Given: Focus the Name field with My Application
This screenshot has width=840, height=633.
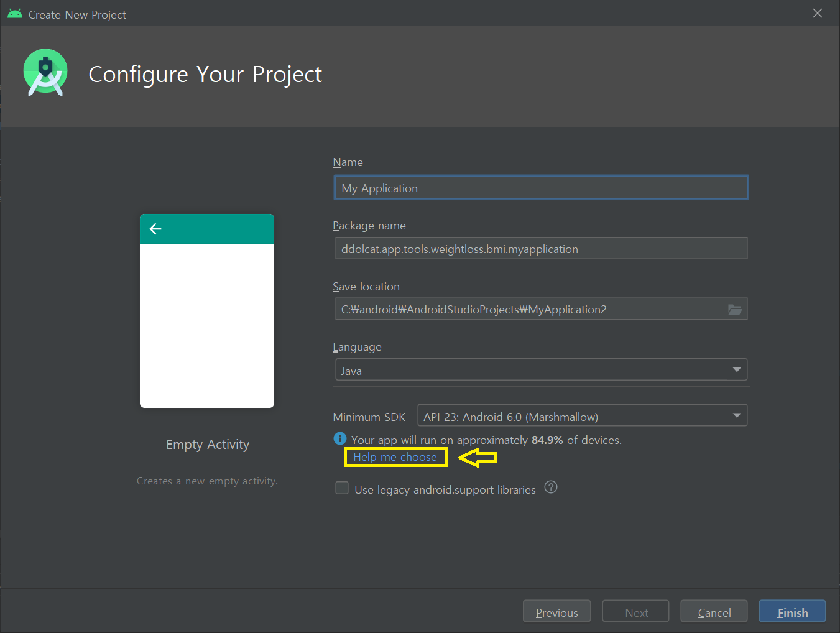Looking at the screenshot, I should click(540, 188).
